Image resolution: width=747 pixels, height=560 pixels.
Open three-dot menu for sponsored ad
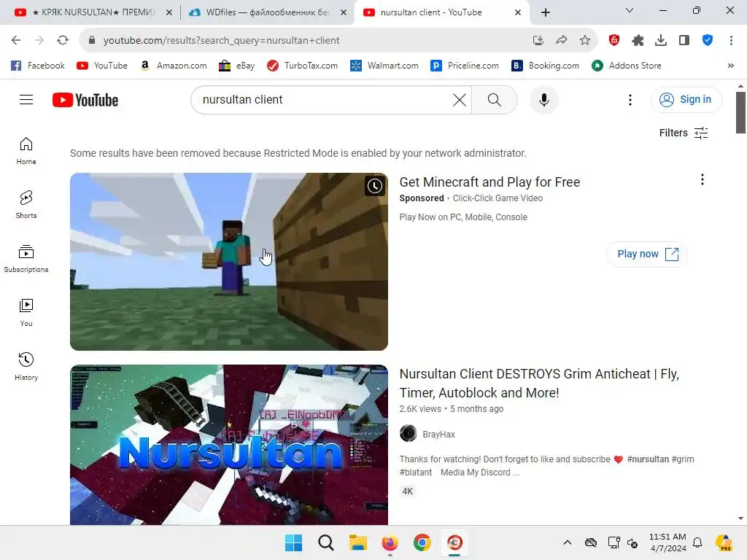(x=702, y=179)
